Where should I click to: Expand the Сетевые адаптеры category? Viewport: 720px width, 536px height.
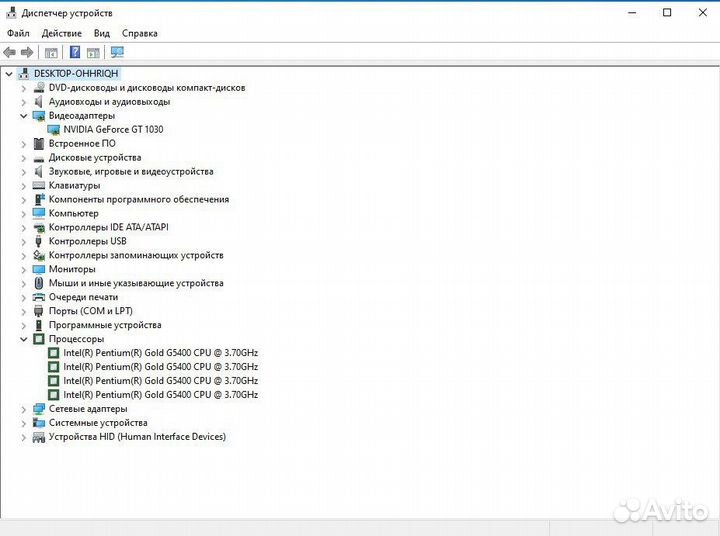click(x=23, y=409)
